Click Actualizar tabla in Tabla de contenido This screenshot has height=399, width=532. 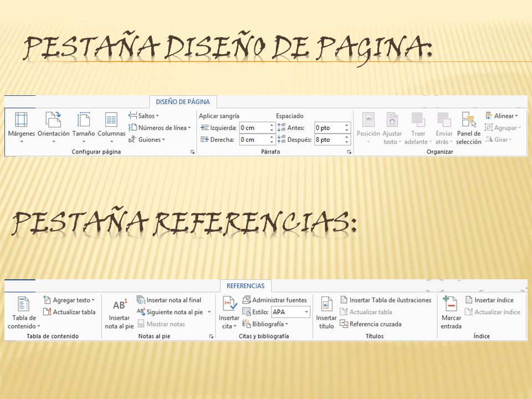[x=69, y=312]
